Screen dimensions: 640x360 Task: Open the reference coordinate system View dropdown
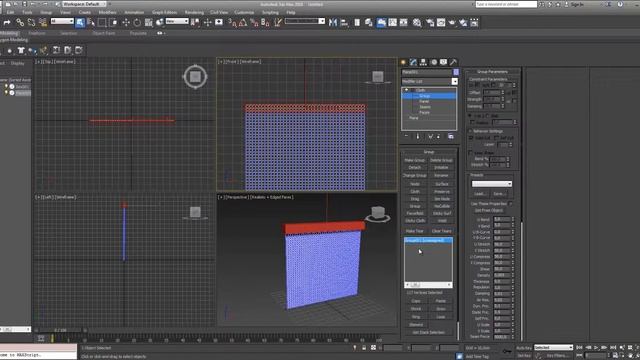(x=177, y=21)
